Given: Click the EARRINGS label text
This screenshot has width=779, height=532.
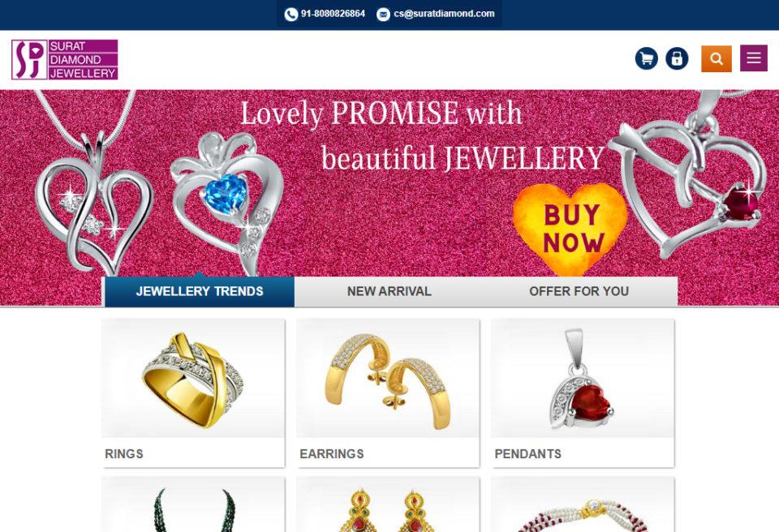Looking at the screenshot, I should pos(331,454).
